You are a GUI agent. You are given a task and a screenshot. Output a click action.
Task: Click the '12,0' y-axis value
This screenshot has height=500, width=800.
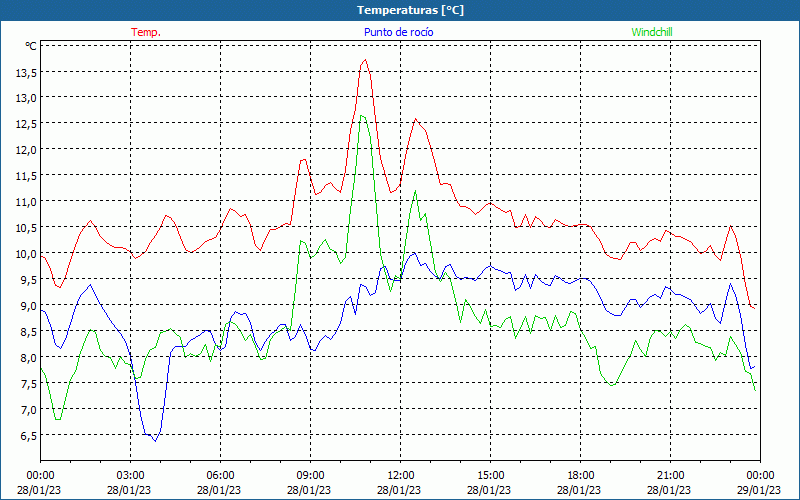point(26,150)
